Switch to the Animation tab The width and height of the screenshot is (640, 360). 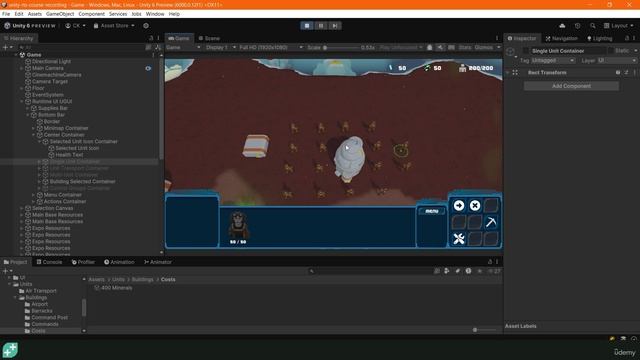(119, 262)
